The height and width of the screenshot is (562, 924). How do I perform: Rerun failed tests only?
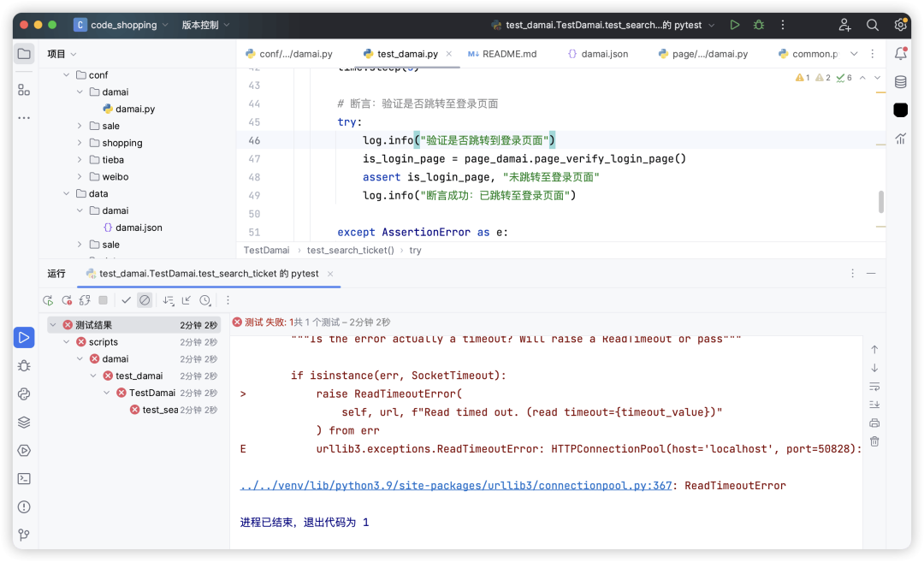[67, 300]
